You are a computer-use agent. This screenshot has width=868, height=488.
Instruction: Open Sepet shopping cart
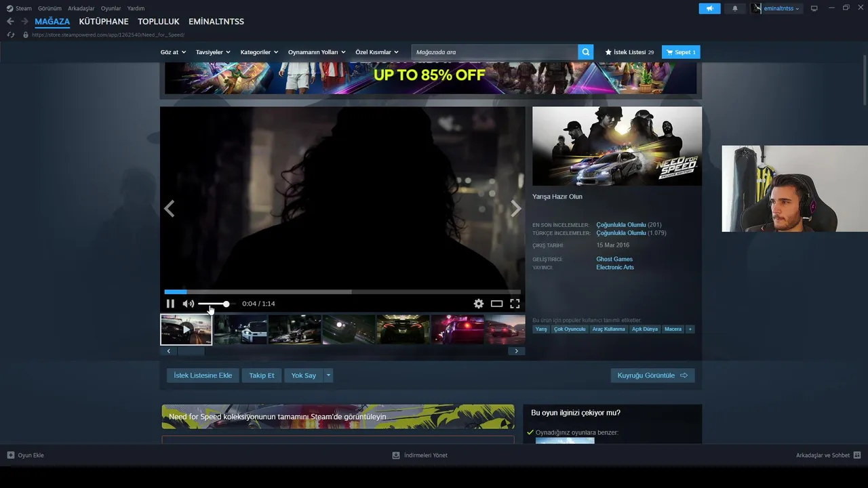(x=681, y=52)
